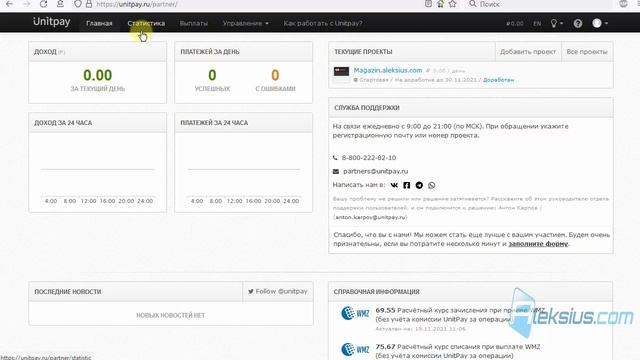Open the lightbulb ideas dropdown
Viewport: 640px width, 360px height.
557,23
